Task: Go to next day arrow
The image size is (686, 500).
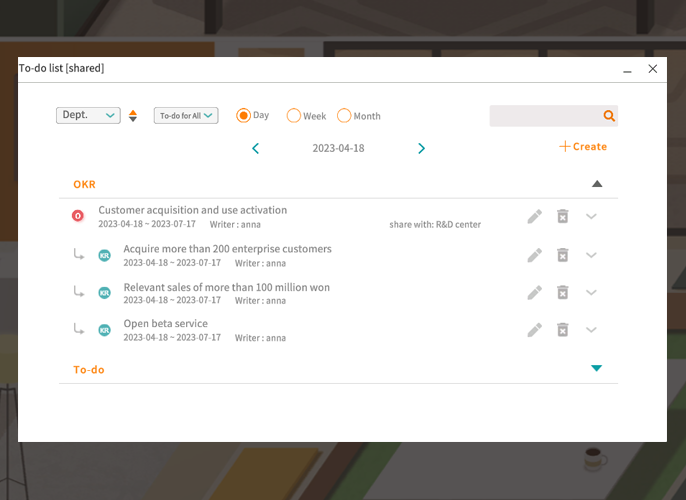Action: (x=421, y=148)
